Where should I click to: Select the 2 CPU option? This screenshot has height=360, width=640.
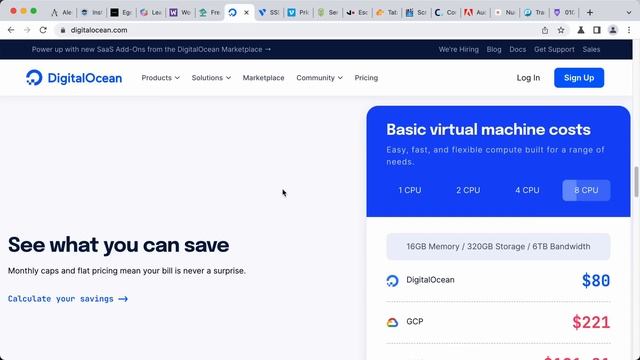click(468, 190)
